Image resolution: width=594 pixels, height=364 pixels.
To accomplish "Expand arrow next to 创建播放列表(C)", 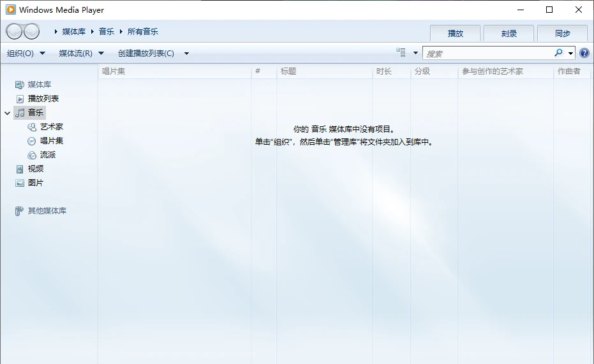I will (x=186, y=54).
